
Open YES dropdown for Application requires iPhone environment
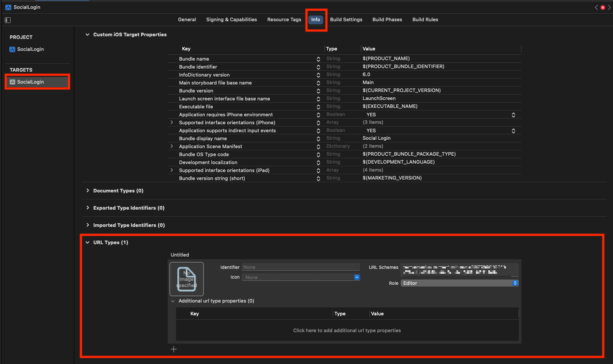(513, 115)
